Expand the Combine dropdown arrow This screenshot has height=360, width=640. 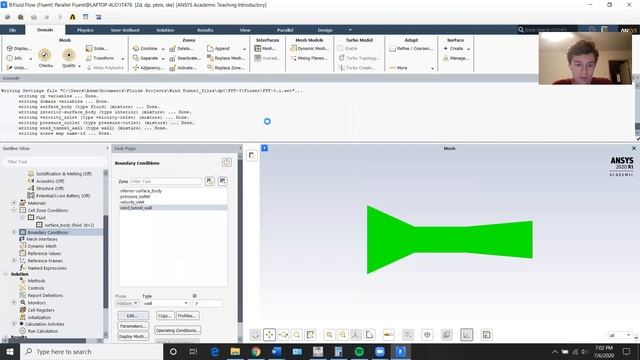click(163, 49)
